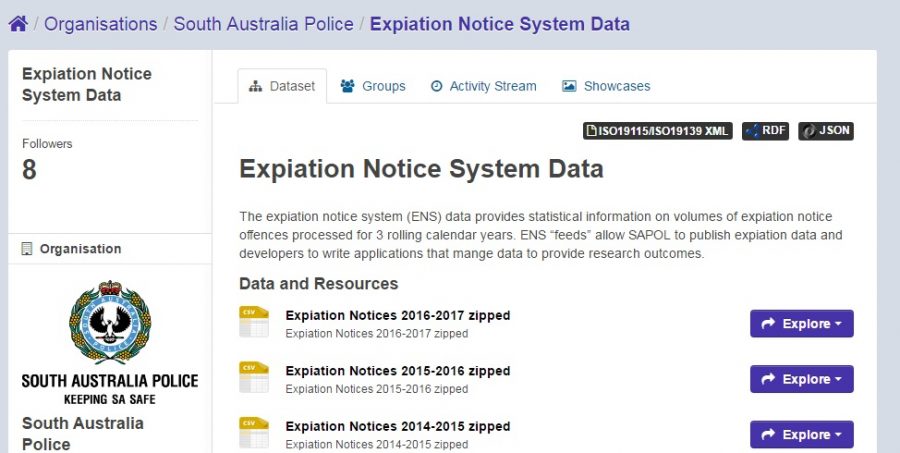Image resolution: width=900 pixels, height=453 pixels.
Task: Click CSV icon for 2015-2016 notices
Action: tap(254, 377)
